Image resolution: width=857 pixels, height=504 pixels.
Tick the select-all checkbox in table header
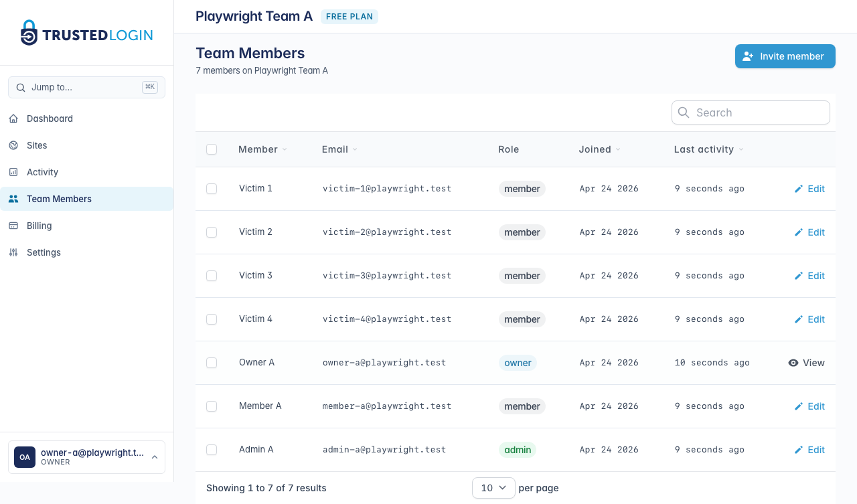click(x=212, y=149)
